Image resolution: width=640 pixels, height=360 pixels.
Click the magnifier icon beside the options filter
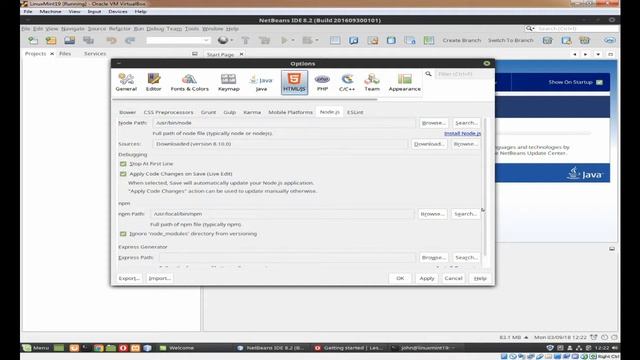click(x=428, y=74)
